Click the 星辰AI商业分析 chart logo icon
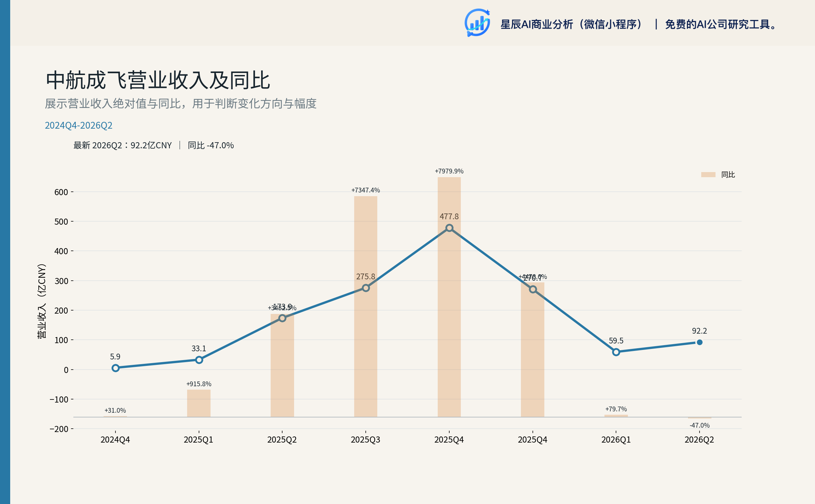This screenshot has width=815, height=504. (x=477, y=23)
